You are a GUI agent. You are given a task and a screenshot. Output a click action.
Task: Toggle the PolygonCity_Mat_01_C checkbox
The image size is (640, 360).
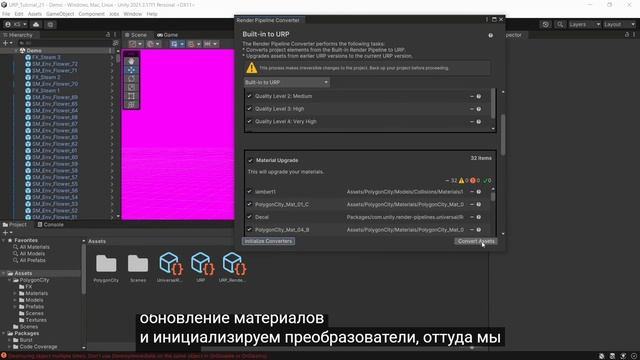[249, 204]
